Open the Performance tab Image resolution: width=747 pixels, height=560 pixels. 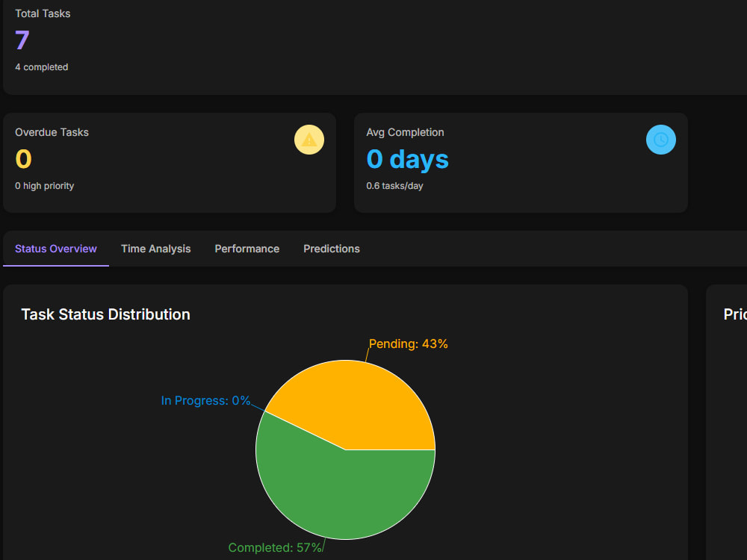click(247, 249)
